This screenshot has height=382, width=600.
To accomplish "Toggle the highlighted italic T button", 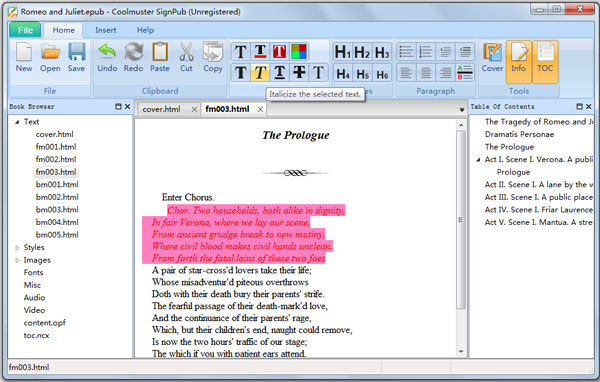I will coord(260,72).
